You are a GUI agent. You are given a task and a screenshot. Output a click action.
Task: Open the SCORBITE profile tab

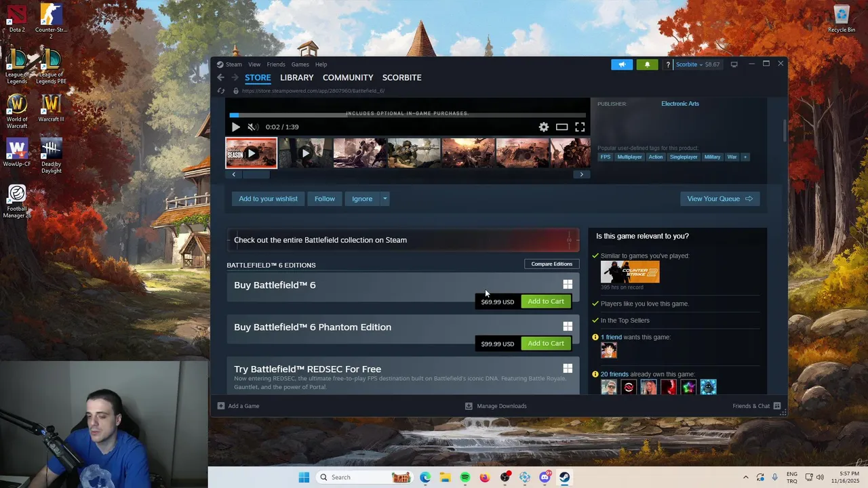coord(401,77)
